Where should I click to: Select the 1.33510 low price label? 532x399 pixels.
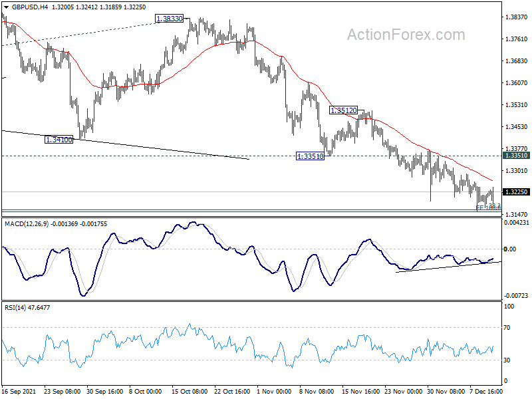(x=310, y=156)
